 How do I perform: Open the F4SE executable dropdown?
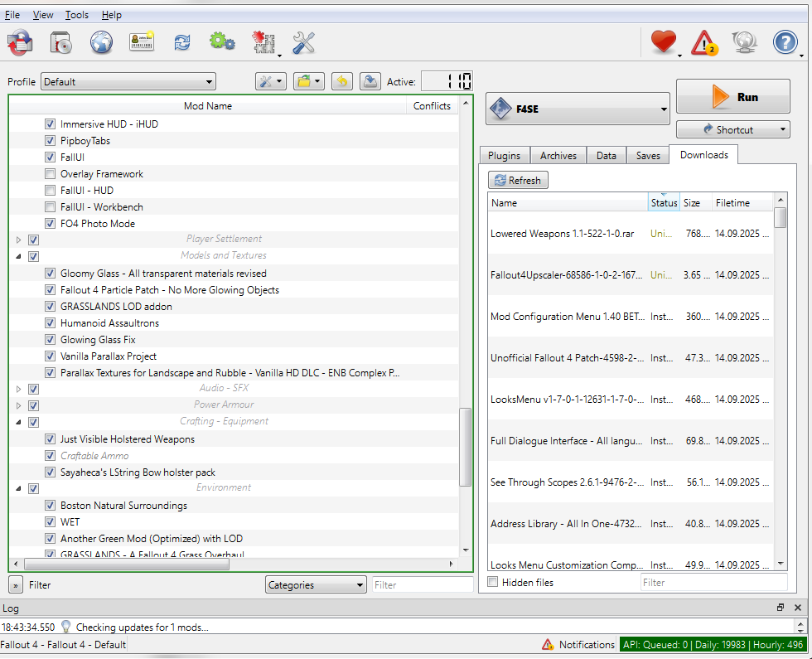(x=578, y=109)
